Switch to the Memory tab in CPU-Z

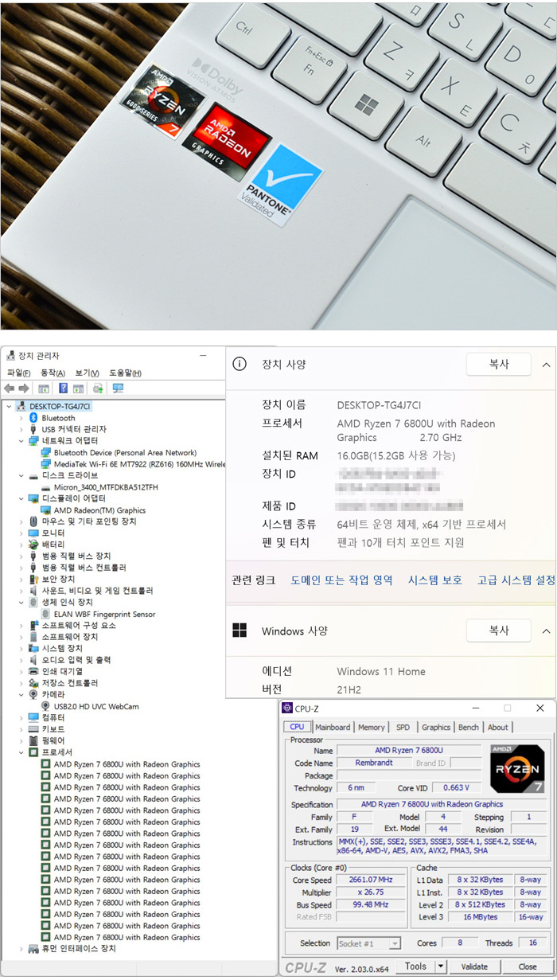(371, 727)
